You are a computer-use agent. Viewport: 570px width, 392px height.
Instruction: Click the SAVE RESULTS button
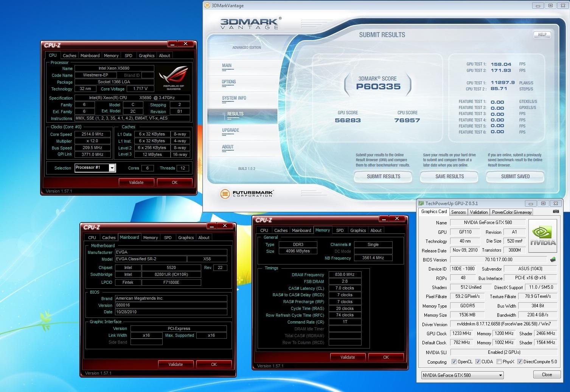(x=449, y=176)
